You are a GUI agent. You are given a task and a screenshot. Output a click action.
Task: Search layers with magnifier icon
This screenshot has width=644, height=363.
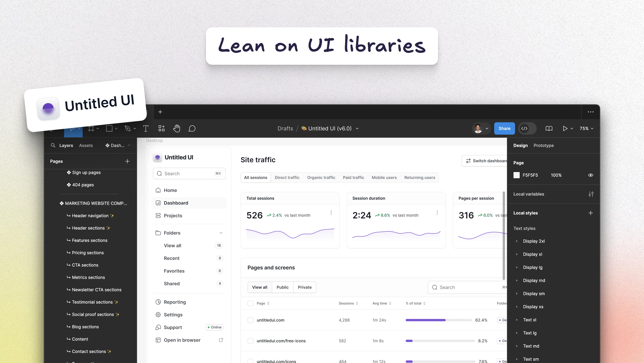(53, 145)
